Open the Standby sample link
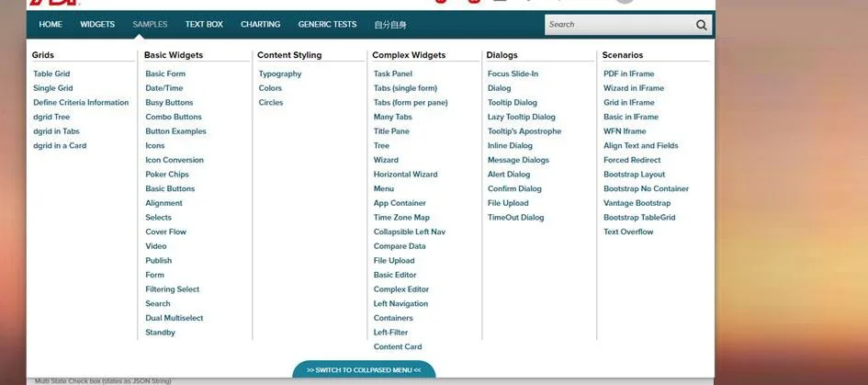 161,333
